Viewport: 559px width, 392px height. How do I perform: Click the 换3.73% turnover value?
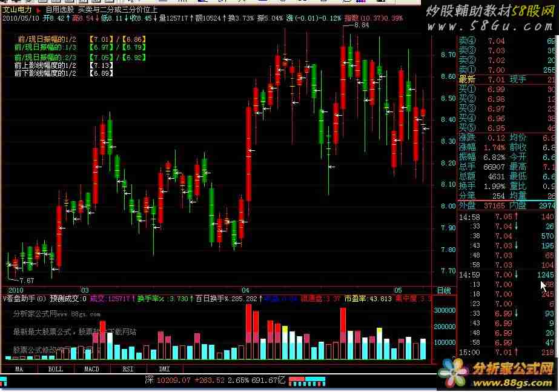pyautogui.click(x=240, y=18)
